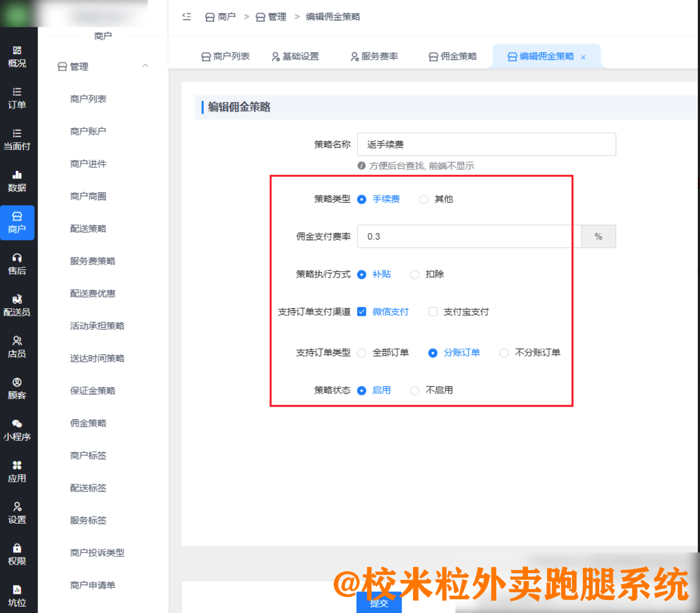This screenshot has width=700, height=613.
Task: Click 商户列表 in the sidebar menu
Action: (87, 99)
